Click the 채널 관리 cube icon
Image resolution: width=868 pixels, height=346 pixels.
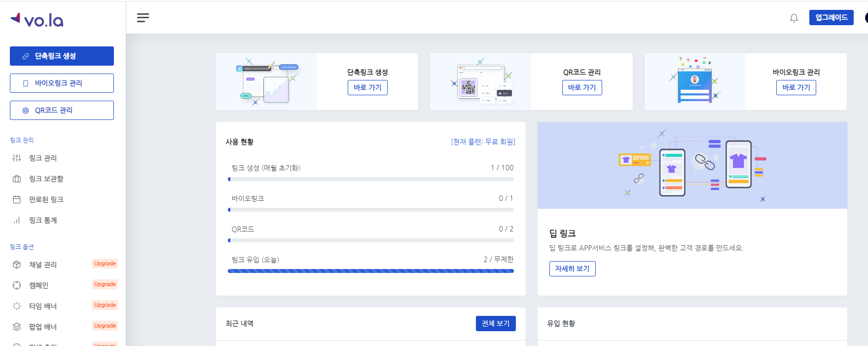coord(17,265)
